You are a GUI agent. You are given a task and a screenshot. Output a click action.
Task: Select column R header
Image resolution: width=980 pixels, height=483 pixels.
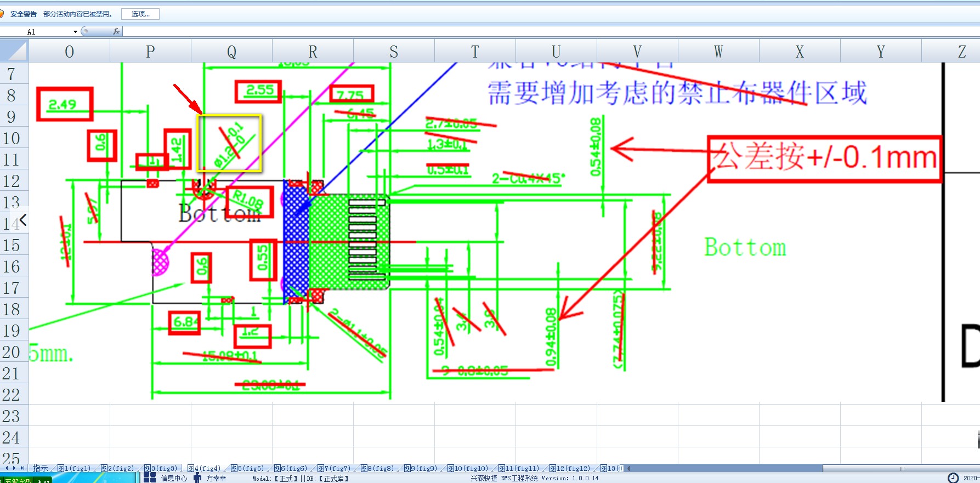313,52
